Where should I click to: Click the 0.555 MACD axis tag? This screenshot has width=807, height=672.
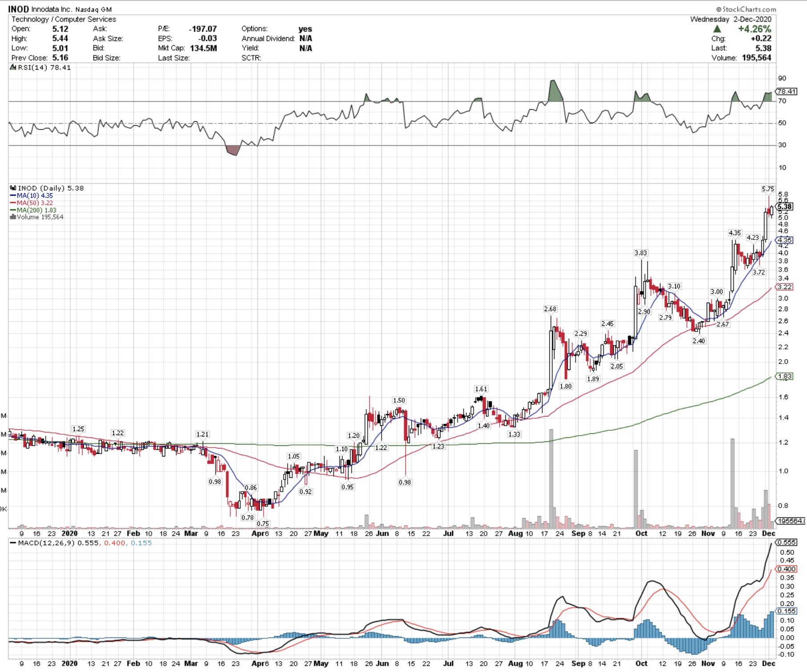tap(786, 542)
